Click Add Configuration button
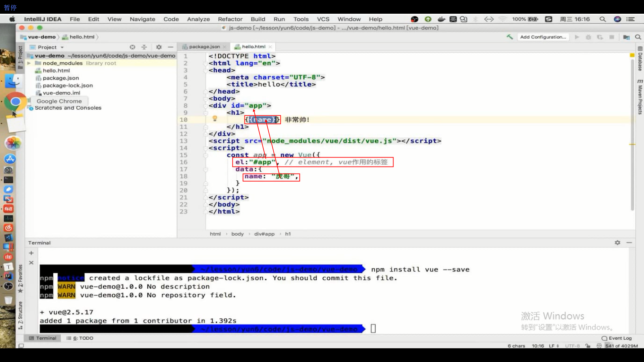Image resolution: width=644 pixels, height=362 pixels. [x=543, y=37]
